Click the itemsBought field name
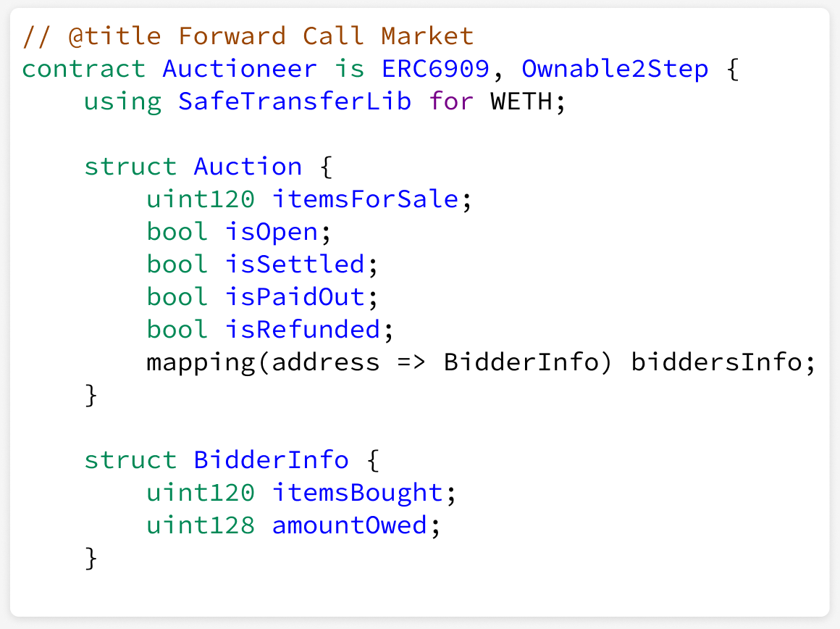The image size is (840, 629). point(357,494)
